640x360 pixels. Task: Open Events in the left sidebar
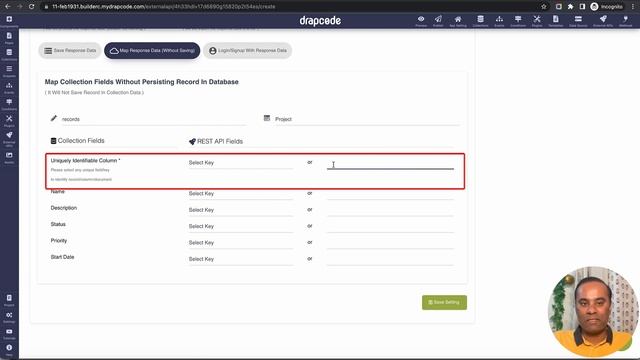(9, 88)
